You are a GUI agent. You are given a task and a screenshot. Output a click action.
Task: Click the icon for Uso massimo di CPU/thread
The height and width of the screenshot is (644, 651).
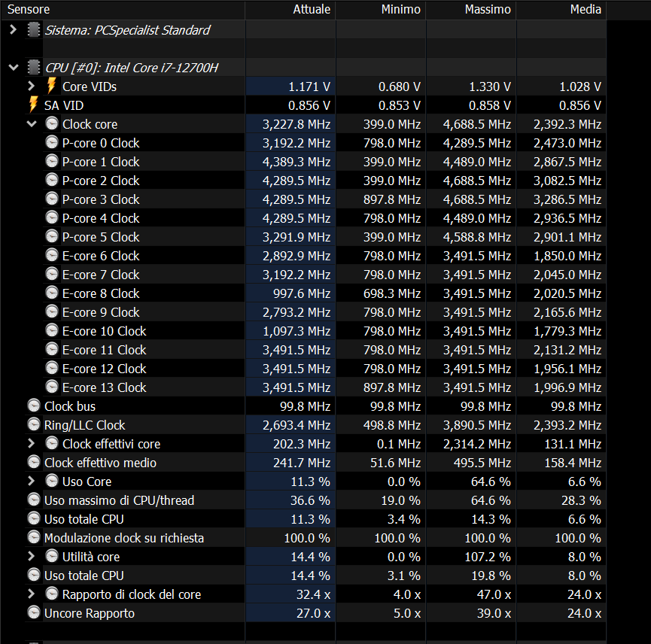(x=34, y=500)
